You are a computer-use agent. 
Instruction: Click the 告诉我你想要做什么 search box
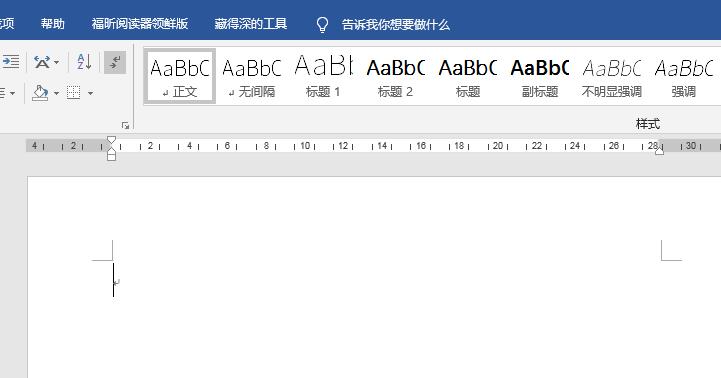(x=395, y=25)
